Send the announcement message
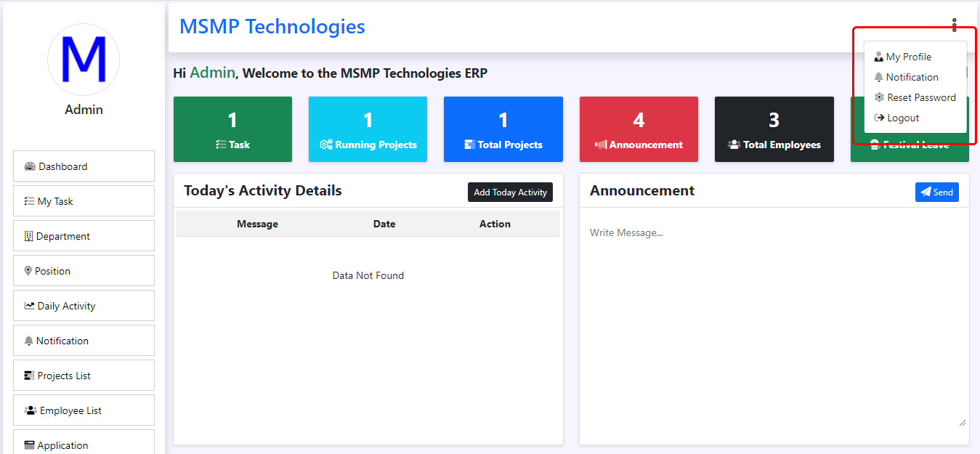 (x=936, y=192)
